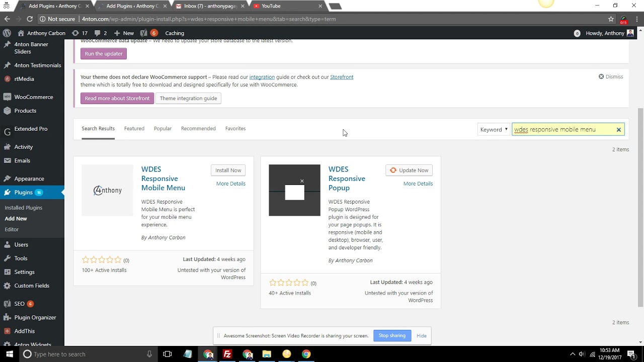Open SEO menu in the sidebar

click(x=32, y=304)
